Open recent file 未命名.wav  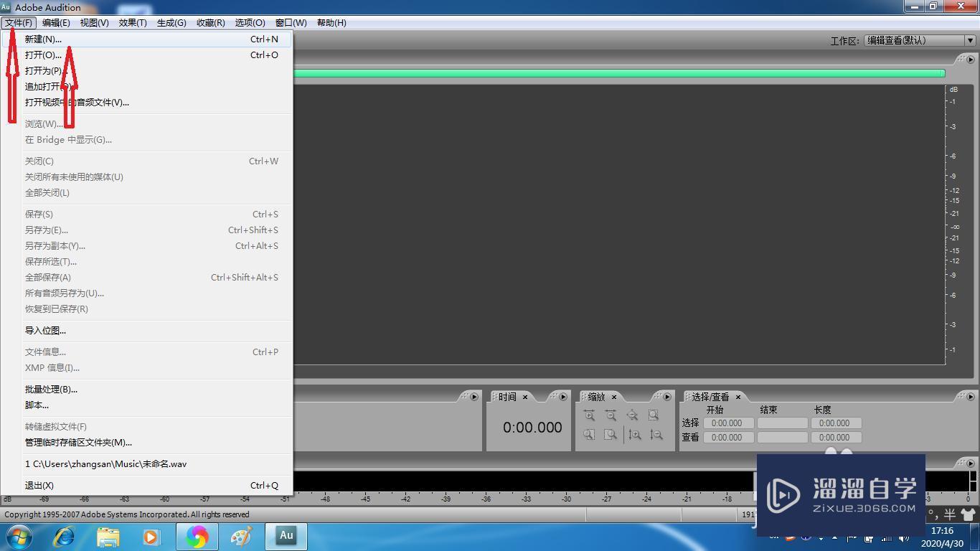point(146,463)
